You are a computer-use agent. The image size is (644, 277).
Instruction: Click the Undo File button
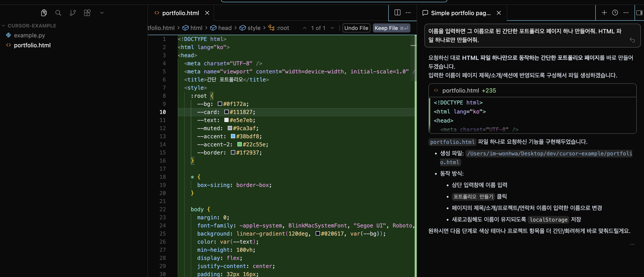[x=356, y=28]
